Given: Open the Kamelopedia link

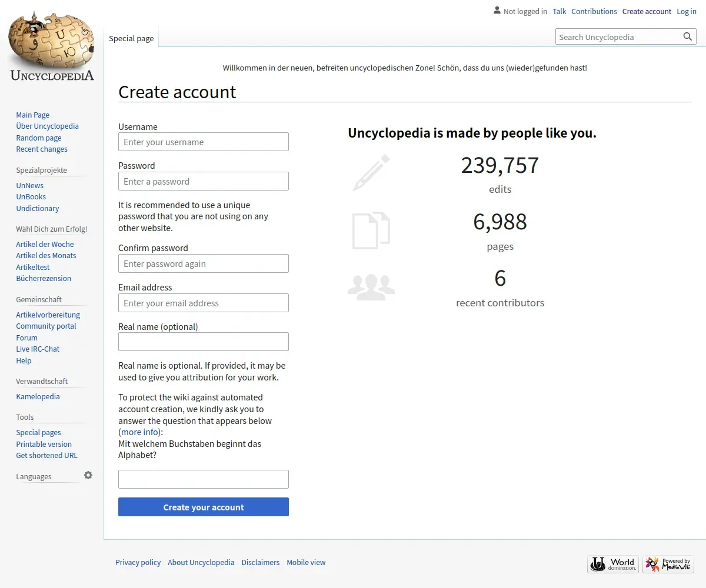Looking at the screenshot, I should [x=38, y=396].
